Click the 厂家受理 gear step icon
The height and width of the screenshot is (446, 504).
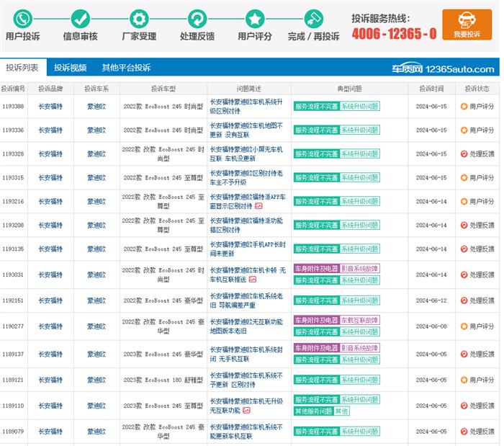coord(139,19)
